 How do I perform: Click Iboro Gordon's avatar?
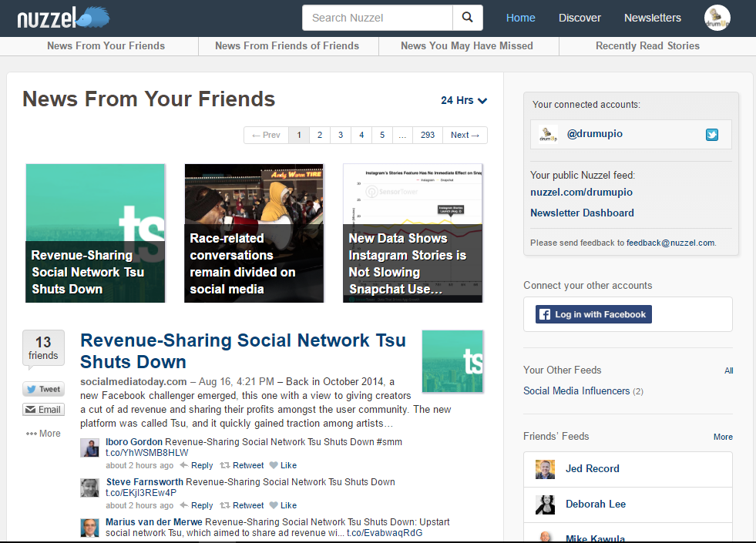(x=89, y=447)
